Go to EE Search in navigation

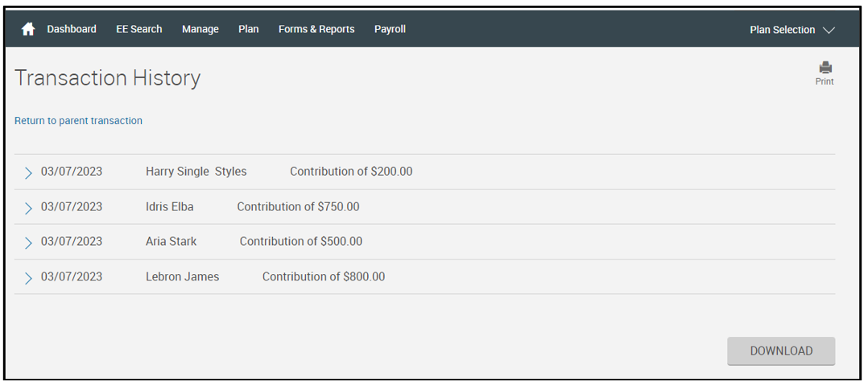pos(139,29)
